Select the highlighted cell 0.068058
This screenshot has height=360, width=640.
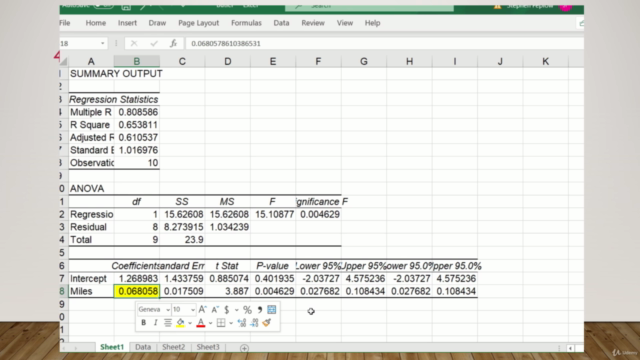coord(137,291)
